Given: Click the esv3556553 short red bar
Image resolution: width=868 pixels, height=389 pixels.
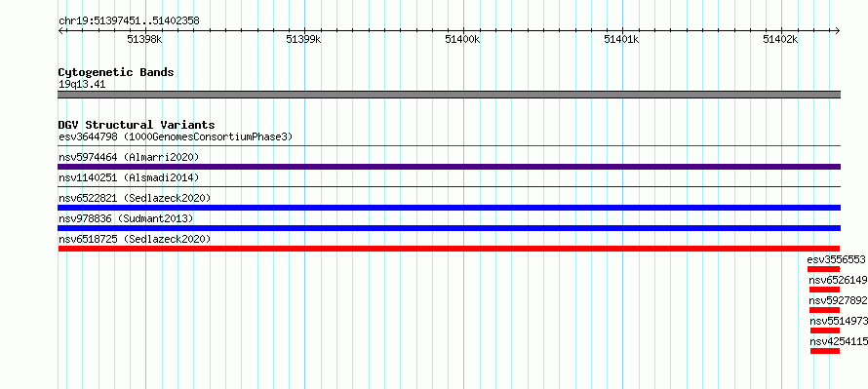Looking at the screenshot, I should (x=823, y=269).
